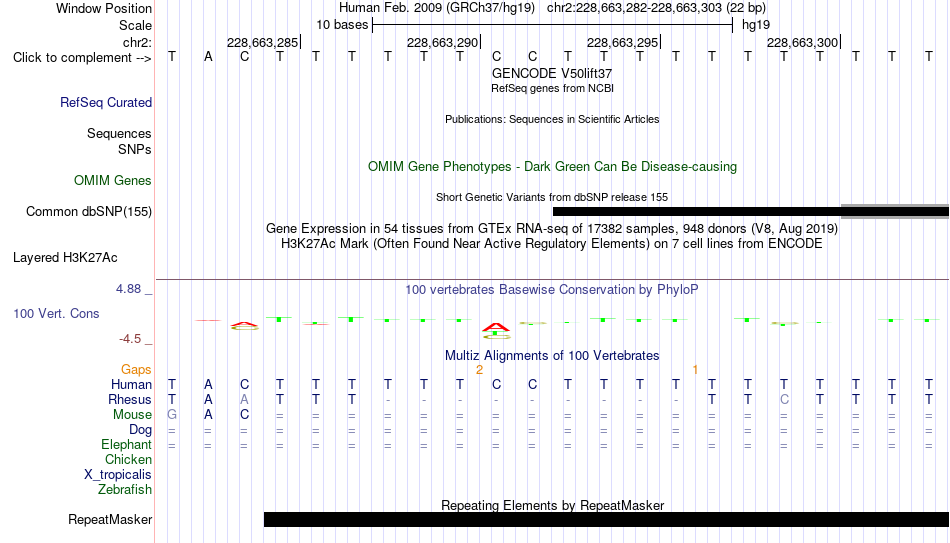Screen dimensions: 950x543
Task: Click the Mouse row 'G' base
Action: pos(172,415)
